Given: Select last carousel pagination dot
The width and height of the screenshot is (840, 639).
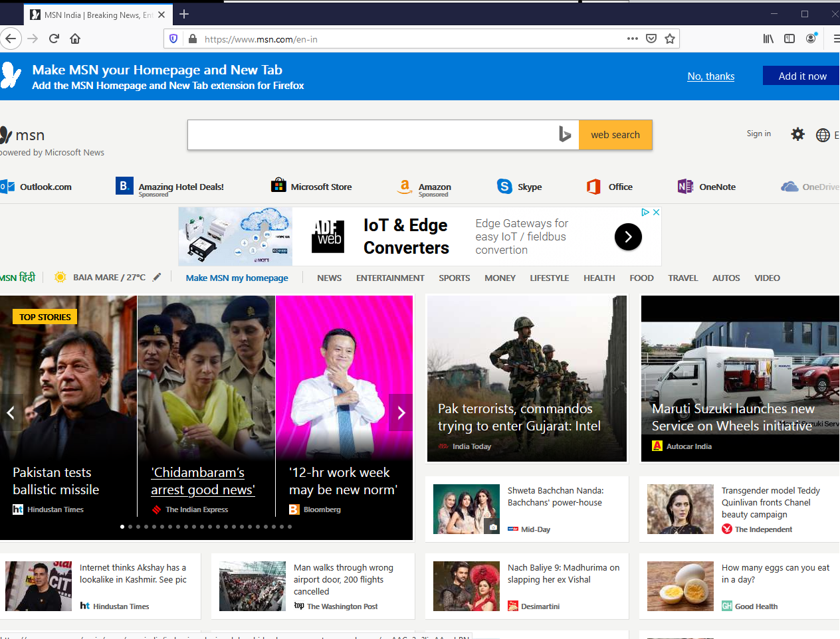Looking at the screenshot, I should pos(290,527).
